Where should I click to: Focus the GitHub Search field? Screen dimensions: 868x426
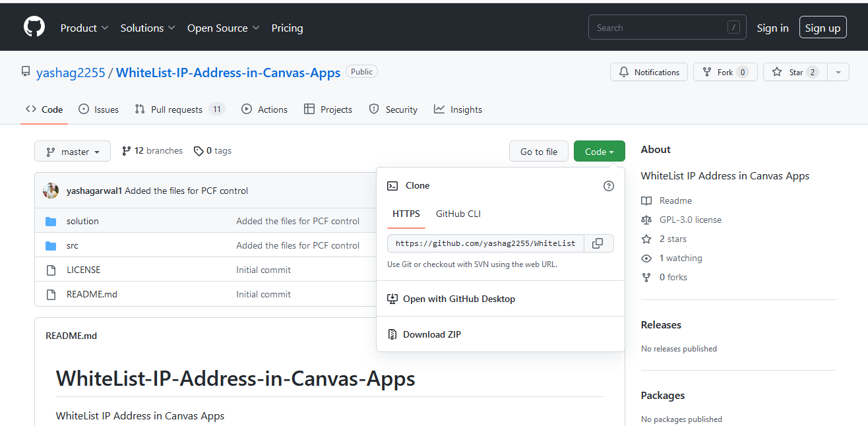point(667,28)
